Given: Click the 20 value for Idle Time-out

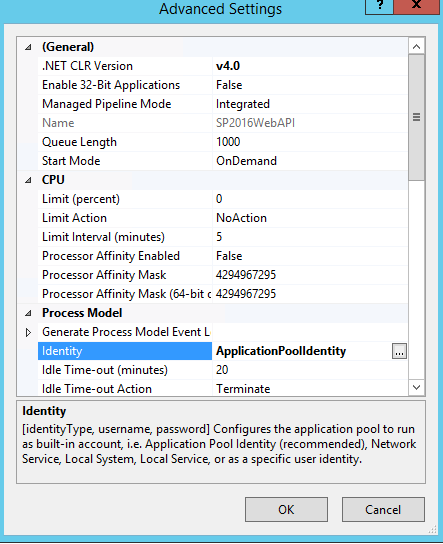Looking at the screenshot, I should pyautogui.click(x=222, y=370).
